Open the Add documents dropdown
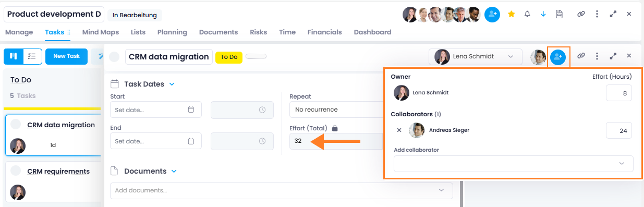Screen dimensions: 644x207 (282, 190)
